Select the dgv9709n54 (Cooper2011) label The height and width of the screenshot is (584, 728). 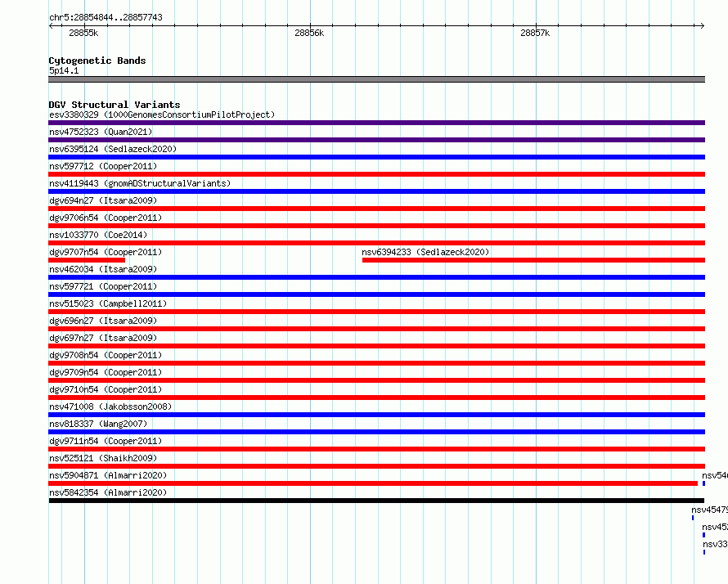pos(106,372)
